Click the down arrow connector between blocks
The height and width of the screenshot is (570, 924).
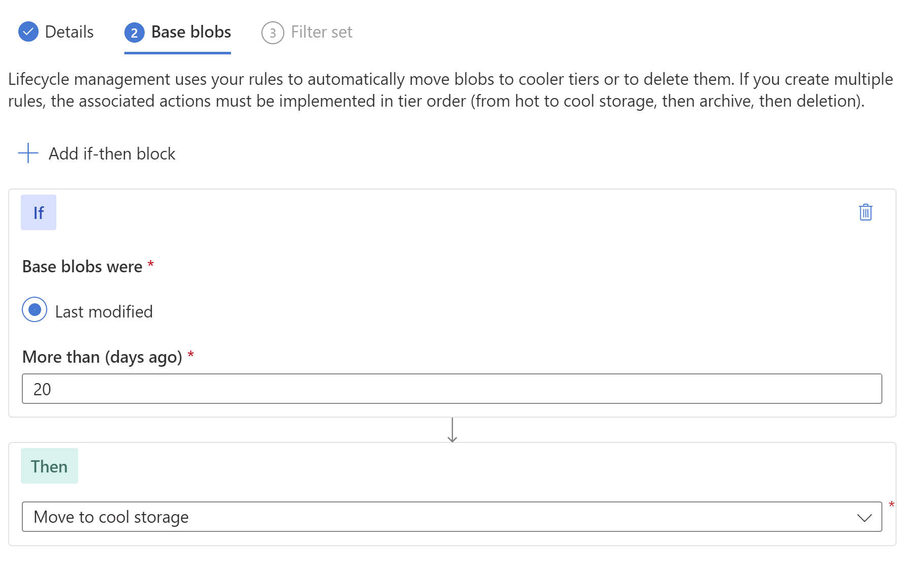[x=452, y=430]
